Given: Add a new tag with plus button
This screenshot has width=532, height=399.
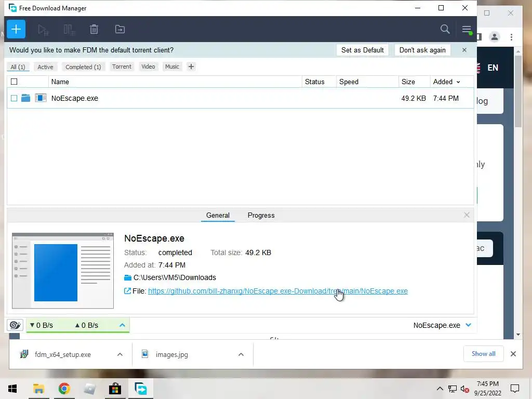Looking at the screenshot, I should (x=191, y=66).
